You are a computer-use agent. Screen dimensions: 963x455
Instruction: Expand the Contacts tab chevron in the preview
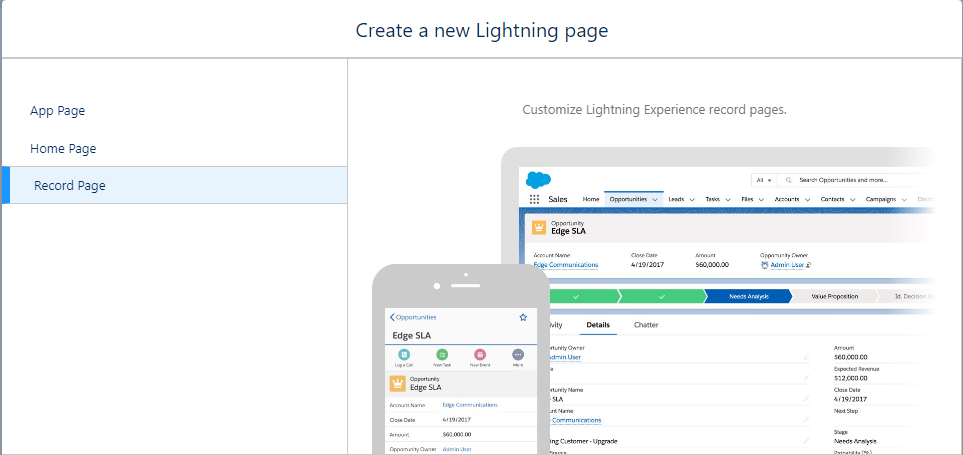pos(852,200)
